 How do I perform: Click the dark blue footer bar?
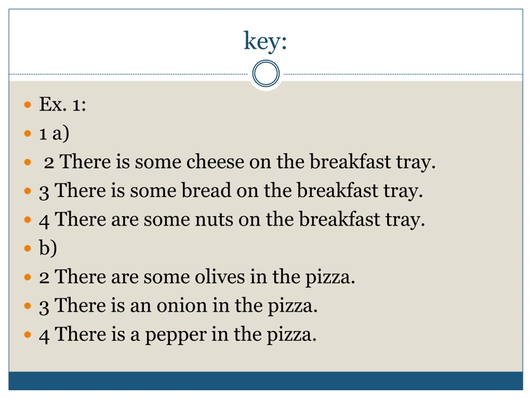click(x=266, y=381)
